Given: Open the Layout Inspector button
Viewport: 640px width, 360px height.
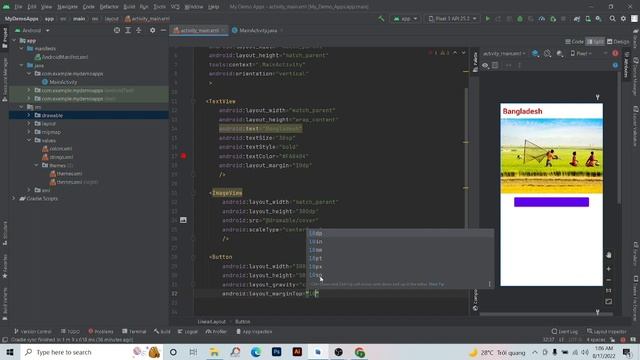Looking at the screenshot, I should tap(607, 331).
